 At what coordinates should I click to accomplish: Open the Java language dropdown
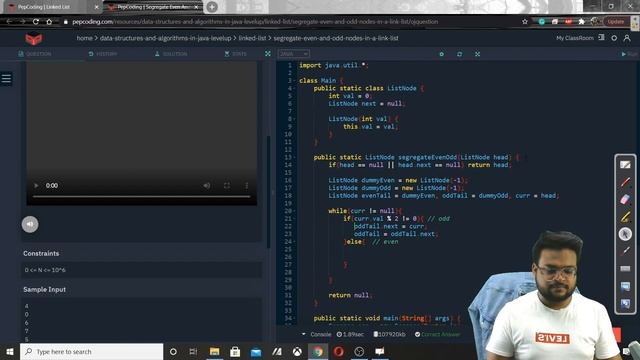click(x=294, y=54)
